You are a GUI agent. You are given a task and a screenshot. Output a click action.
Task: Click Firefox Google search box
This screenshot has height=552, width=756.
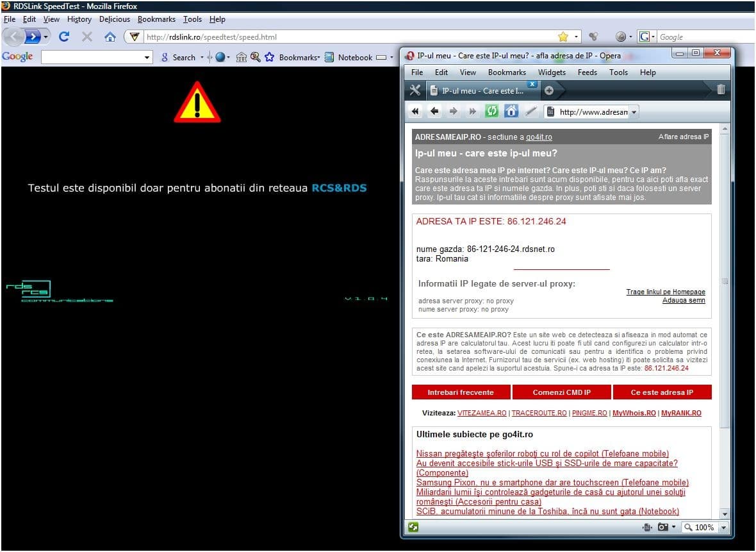click(x=706, y=37)
